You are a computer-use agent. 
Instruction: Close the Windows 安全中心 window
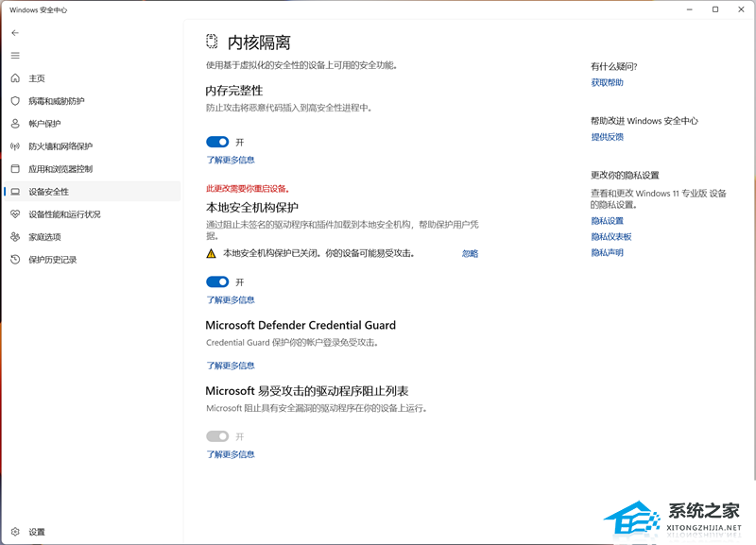point(741,9)
